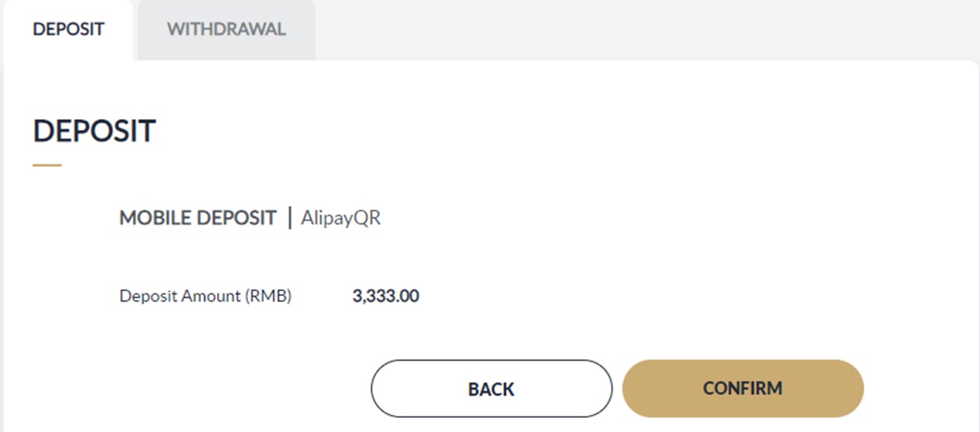The image size is (980, 432).
Task: Click the active DEPOSIT tab label
Action: pos(68,29)
